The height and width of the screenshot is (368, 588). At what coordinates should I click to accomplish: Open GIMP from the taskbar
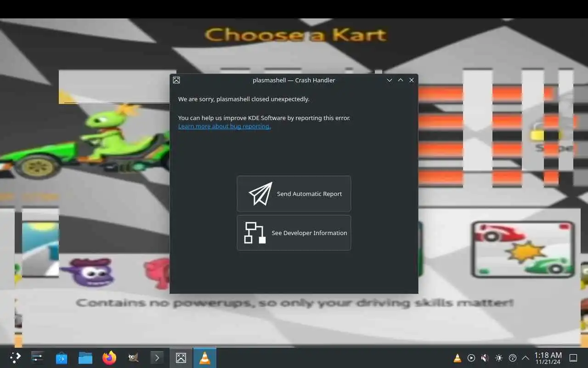[133, 357]
